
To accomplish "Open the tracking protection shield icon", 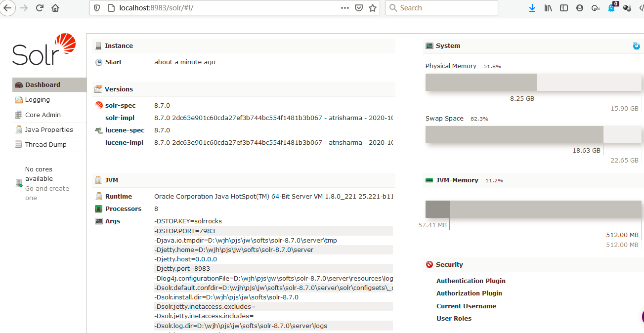I will (x=97, y=8).
